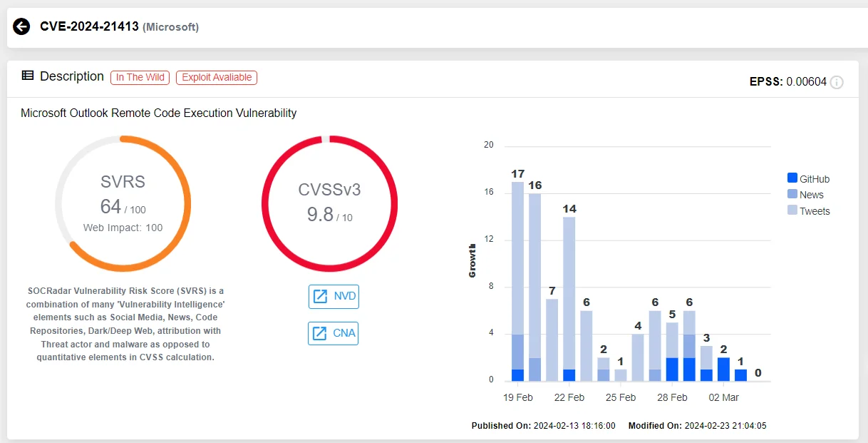Toggle the GitHub legend swatch
This screenshot has width=868, height=443.
pyautogui.click(x=792, y=178)
